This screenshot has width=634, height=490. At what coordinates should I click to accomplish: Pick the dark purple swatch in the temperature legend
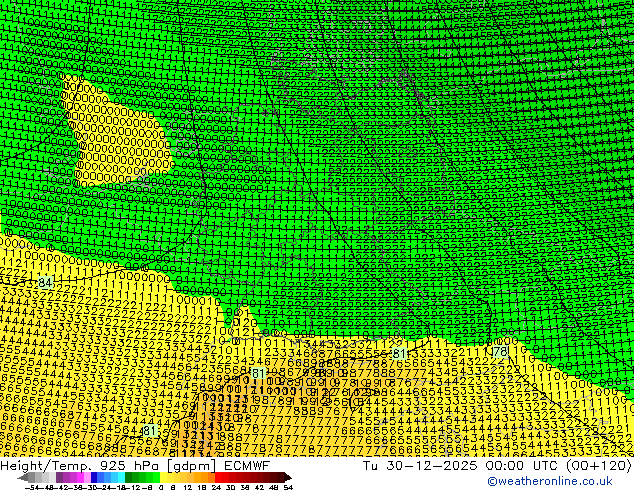coord(59,477)
